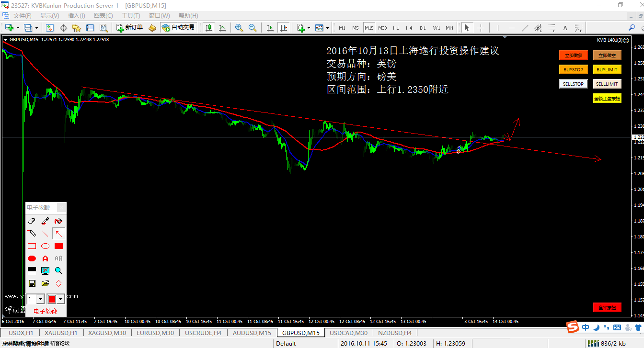Switch timeframe to H1

click(x=396, y=28)
